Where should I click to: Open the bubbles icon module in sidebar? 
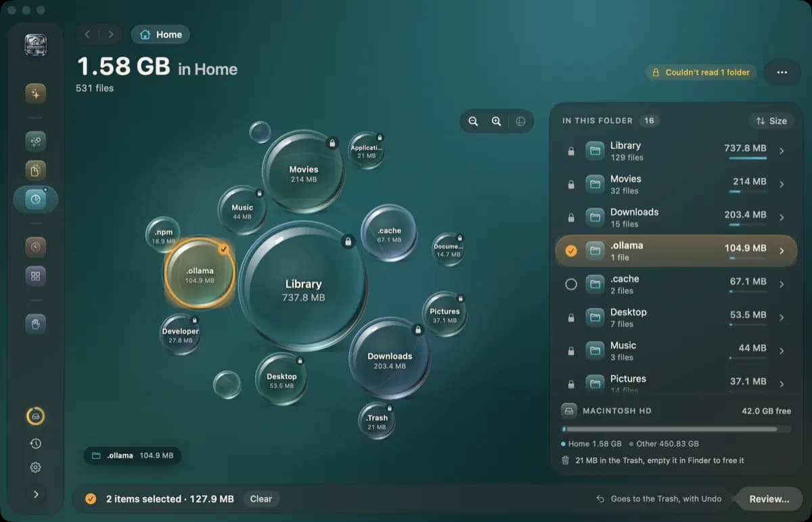(x=36, y=142)
